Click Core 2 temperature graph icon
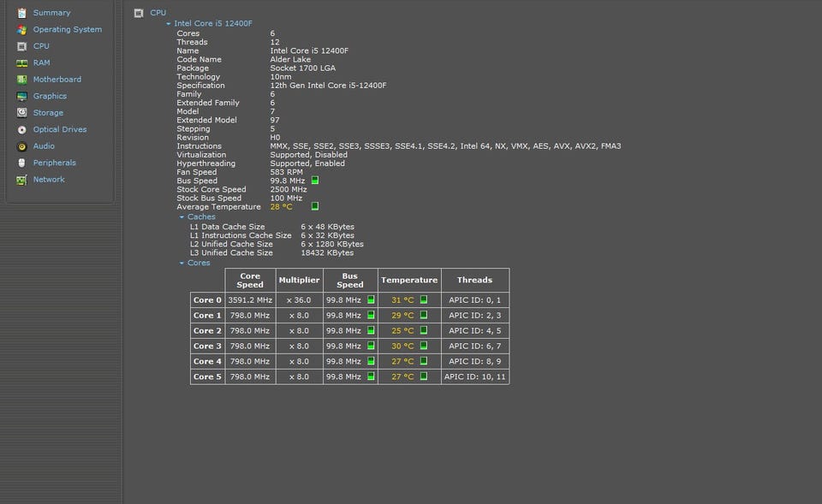This screenshot has width=822, height=504. click(424, 330)
